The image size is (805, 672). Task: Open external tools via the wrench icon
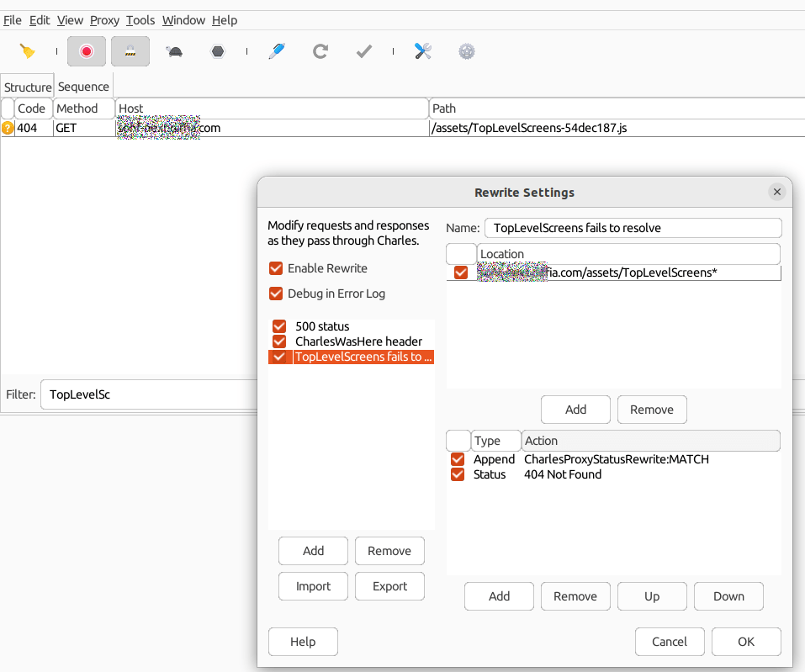point(422,51)
